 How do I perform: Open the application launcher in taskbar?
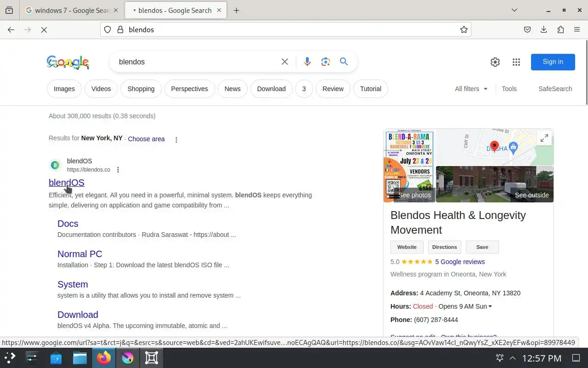pyautogui.click(x=10, y=358)
